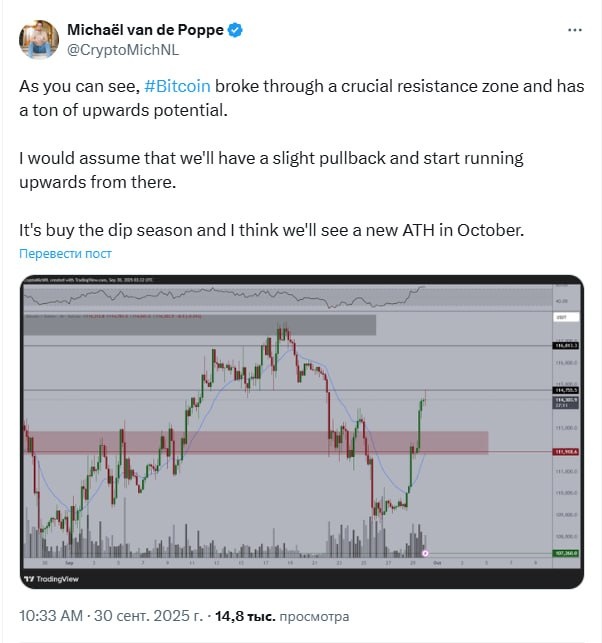The image size is (602, 643).
Task: Click the Sep label on time axis
Action: click(69, 563)
